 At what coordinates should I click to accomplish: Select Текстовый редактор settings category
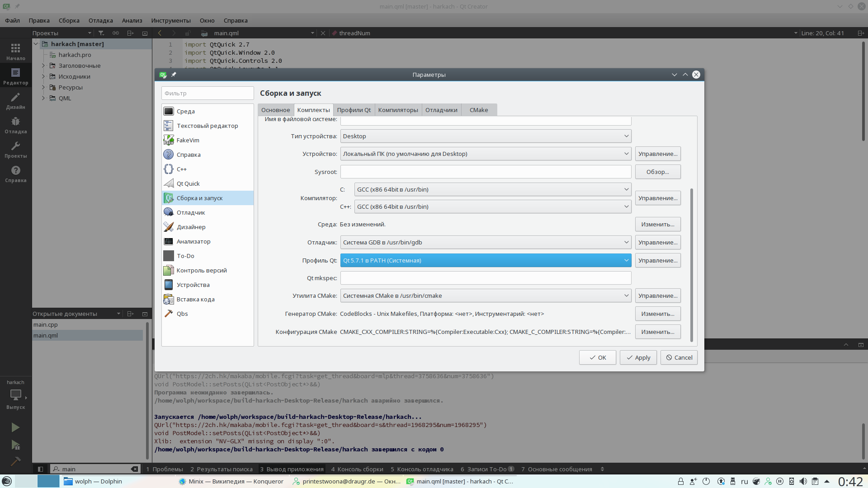(208, 126)
